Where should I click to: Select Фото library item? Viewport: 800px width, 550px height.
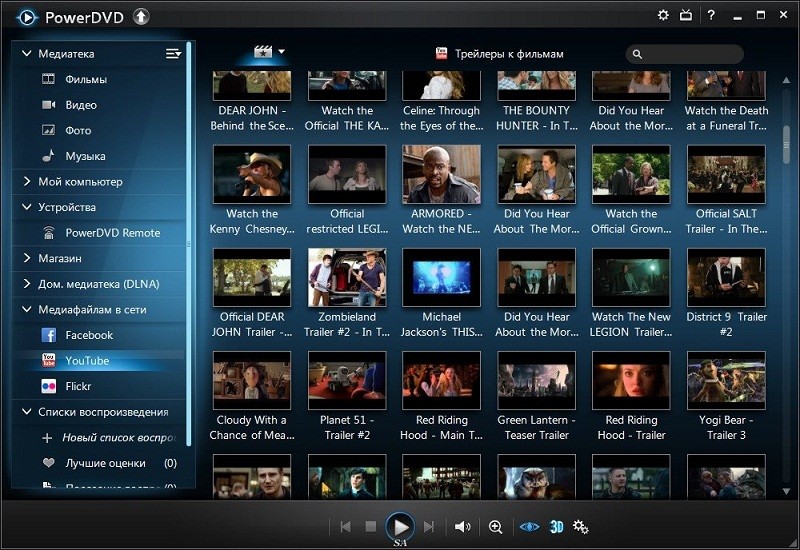(x=78, y=130)
